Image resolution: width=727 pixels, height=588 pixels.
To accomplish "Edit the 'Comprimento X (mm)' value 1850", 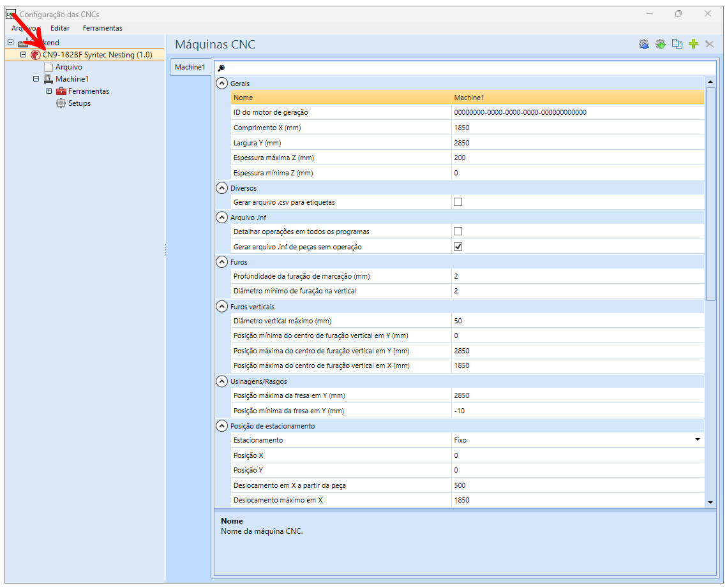I will [578, 128].
